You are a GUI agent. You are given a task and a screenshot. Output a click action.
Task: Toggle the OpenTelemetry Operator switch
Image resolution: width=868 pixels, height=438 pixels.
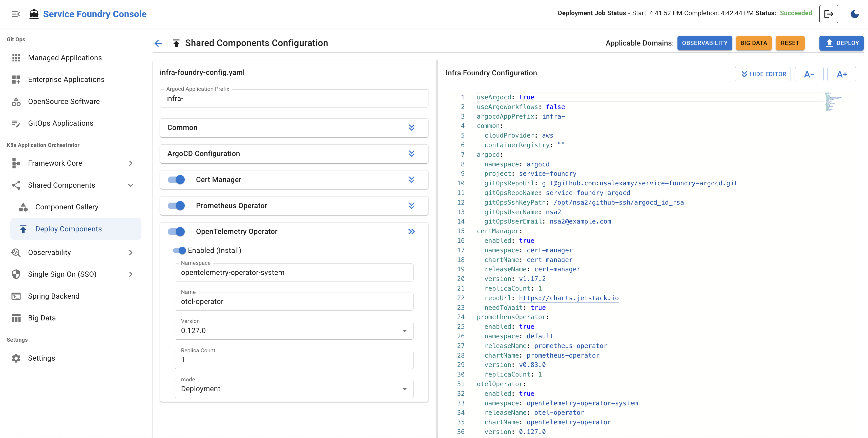[x=177, y=232]
